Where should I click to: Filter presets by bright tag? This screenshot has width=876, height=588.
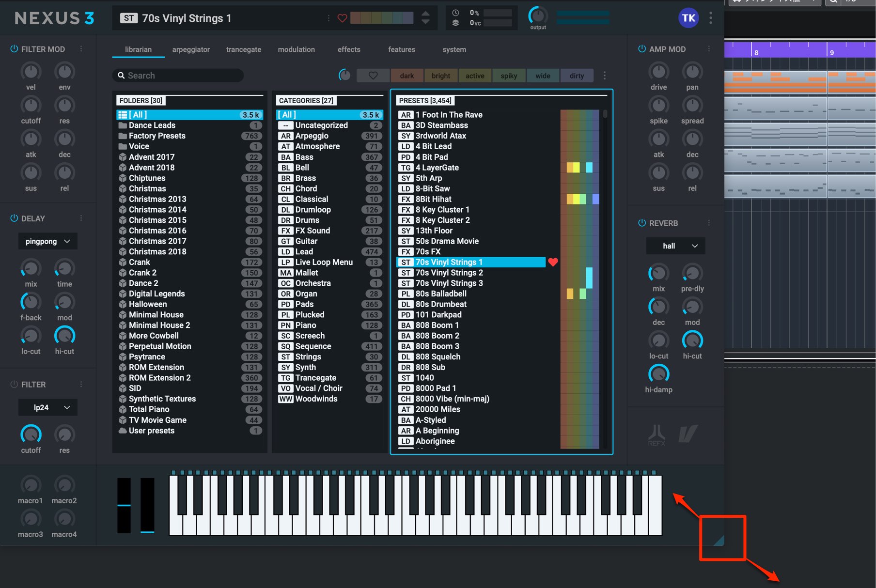coord(441,76)
